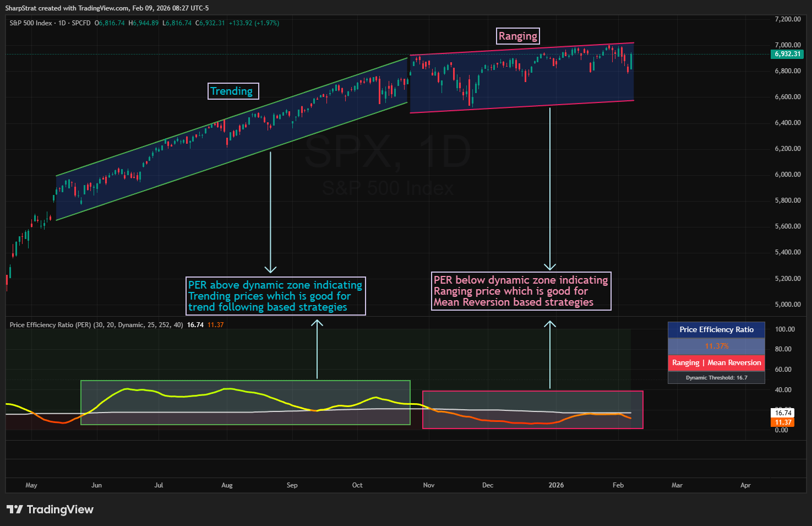
Task: Click the 6,000.00 price axis label
Action: (788, 175)
